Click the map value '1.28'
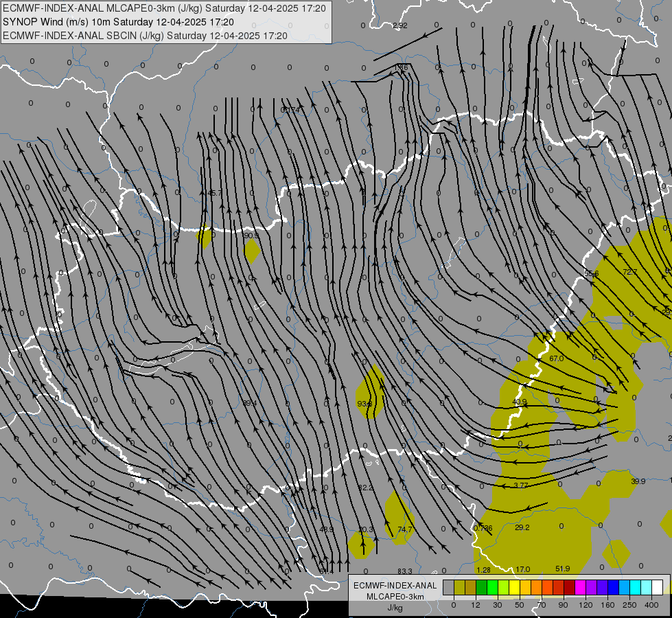 click(x=483, y=570)
